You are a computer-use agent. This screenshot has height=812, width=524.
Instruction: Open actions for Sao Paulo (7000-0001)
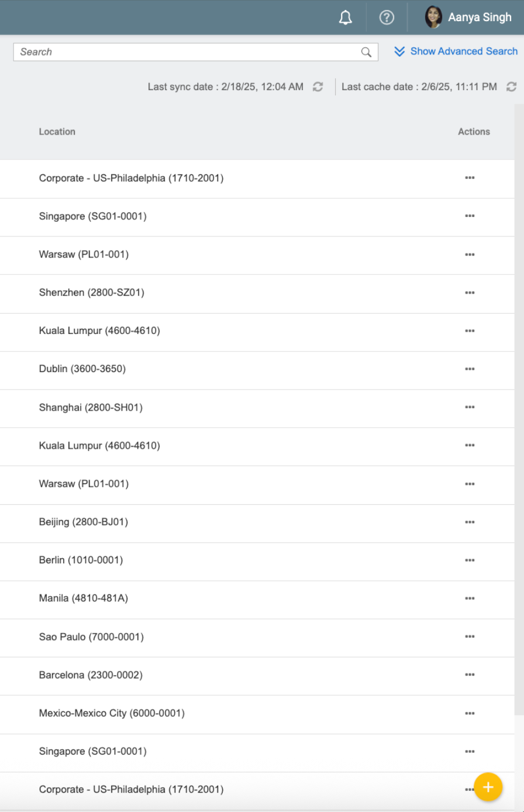click(x=470, y=636)
